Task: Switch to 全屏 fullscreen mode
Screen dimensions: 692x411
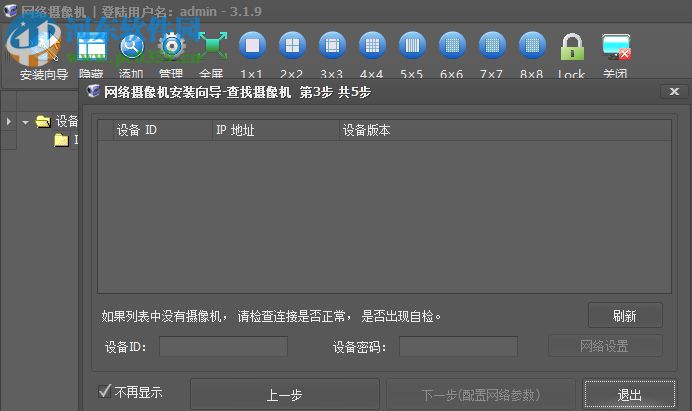Action: point(212,46)
